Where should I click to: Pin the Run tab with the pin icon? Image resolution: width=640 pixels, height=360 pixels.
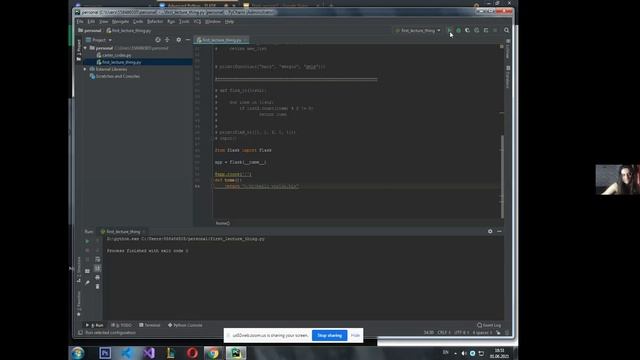coord(87,282)
